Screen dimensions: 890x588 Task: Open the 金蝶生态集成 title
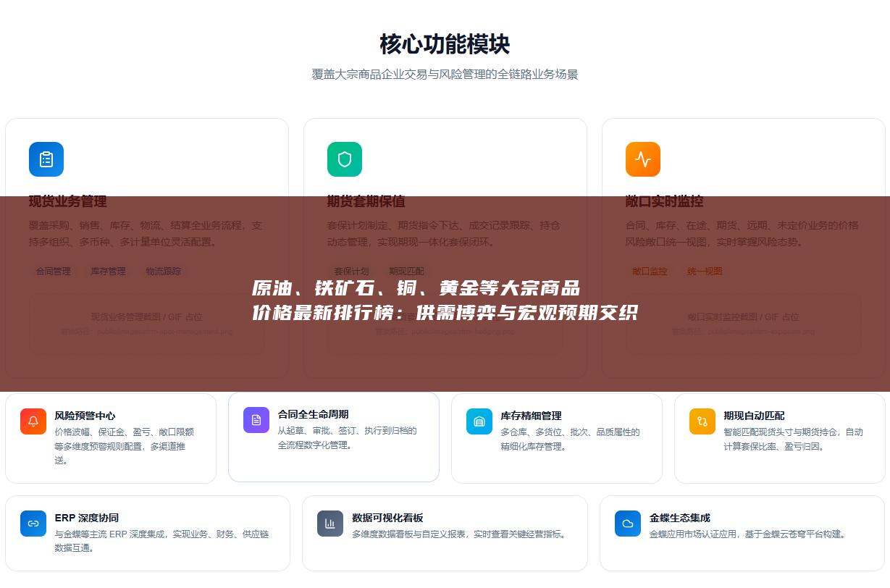pyautogui.click(x=680, y=518)
